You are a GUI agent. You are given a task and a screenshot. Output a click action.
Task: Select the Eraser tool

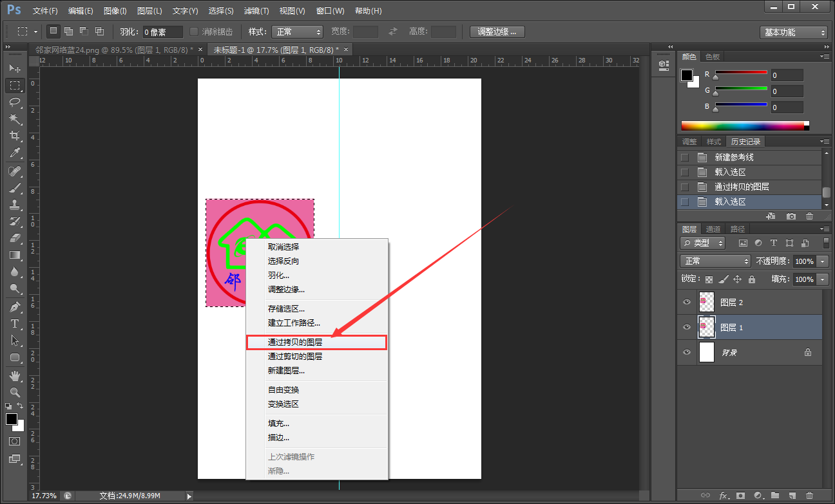[15, 238]
